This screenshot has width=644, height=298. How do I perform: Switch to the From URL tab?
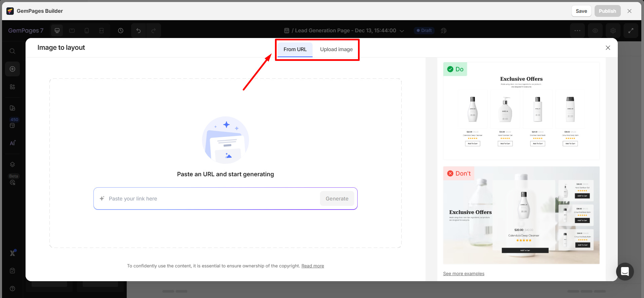(x=295, y=49)
